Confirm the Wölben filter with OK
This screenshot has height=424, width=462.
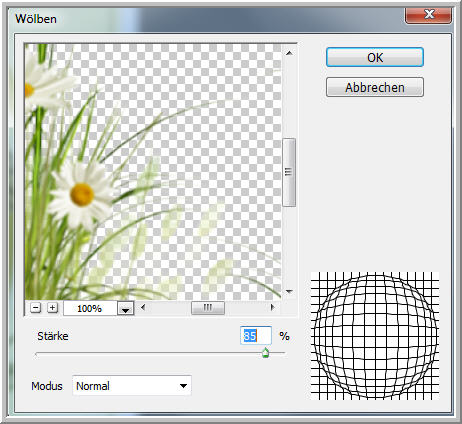(x=375, y=57)
